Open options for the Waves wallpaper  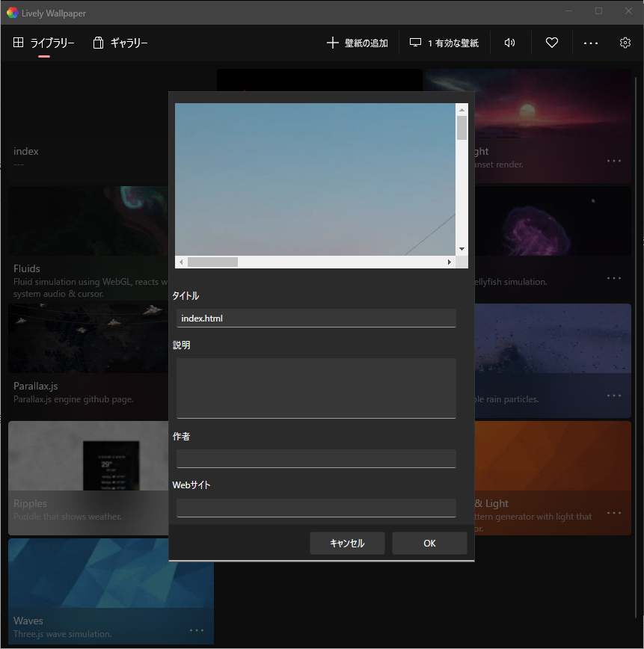pyautogui.click(x=197, y=630)
